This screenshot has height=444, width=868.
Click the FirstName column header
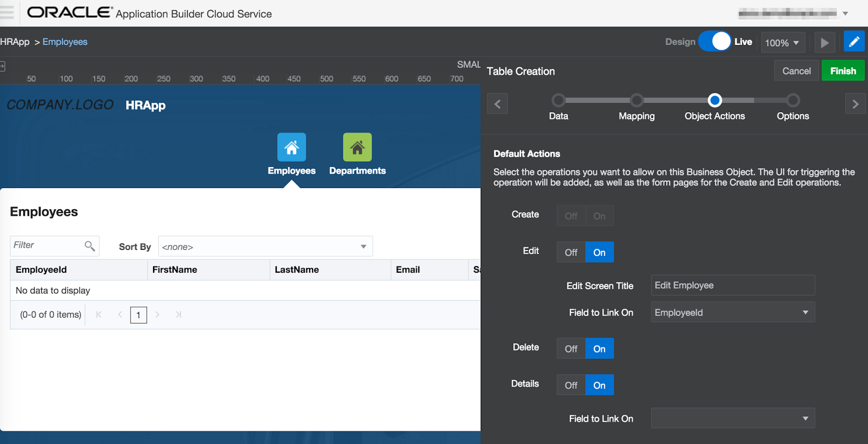208,269
